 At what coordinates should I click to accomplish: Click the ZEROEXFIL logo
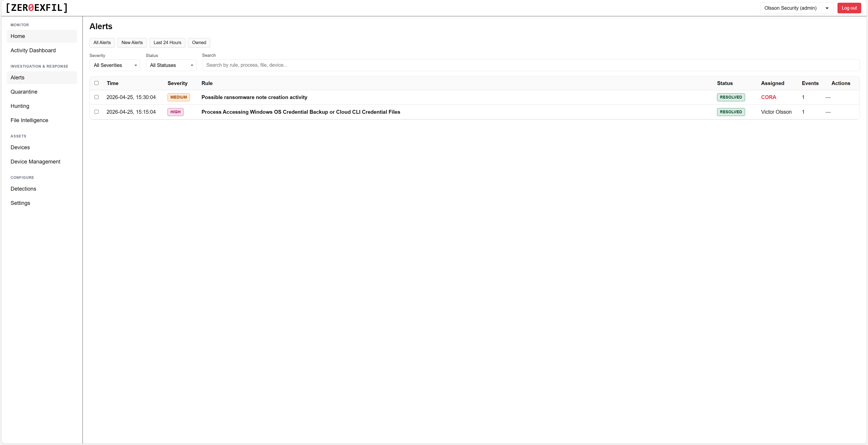(36, 8)
